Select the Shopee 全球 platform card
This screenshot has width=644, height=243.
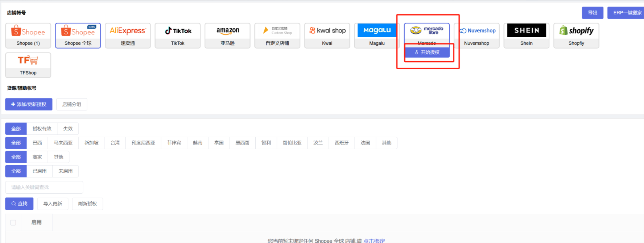(78, 35)
